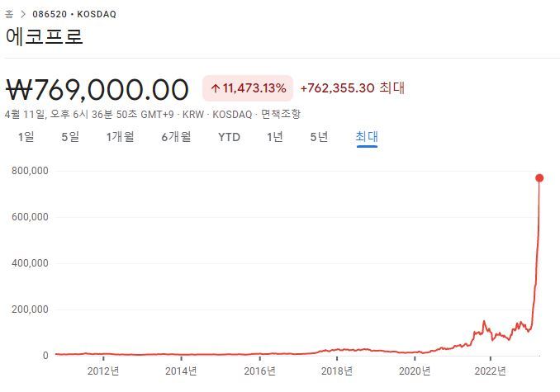560x392 pixels.
Task: Select the 086520 · KOSDAQ ticker text
Action: coord(74,14)
